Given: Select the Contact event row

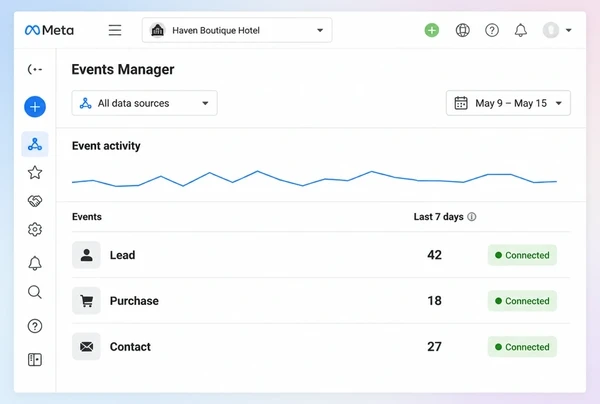Looking at the screenshot, I should pos(321,347).
